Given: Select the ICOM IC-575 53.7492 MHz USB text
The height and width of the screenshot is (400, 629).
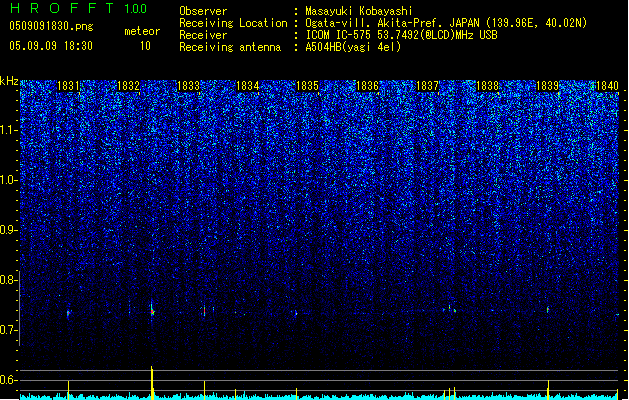Looking at the screenshot, I should (401, 35).
